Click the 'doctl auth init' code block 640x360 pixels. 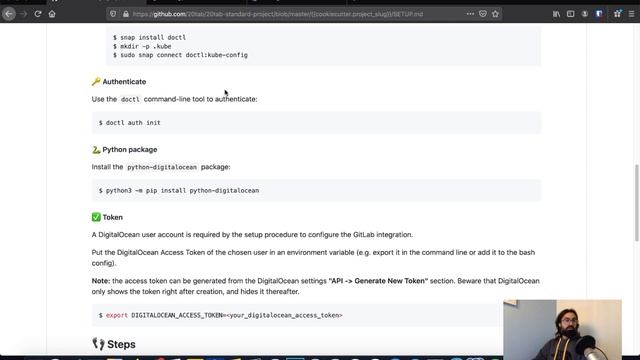[x=316, y=122]
